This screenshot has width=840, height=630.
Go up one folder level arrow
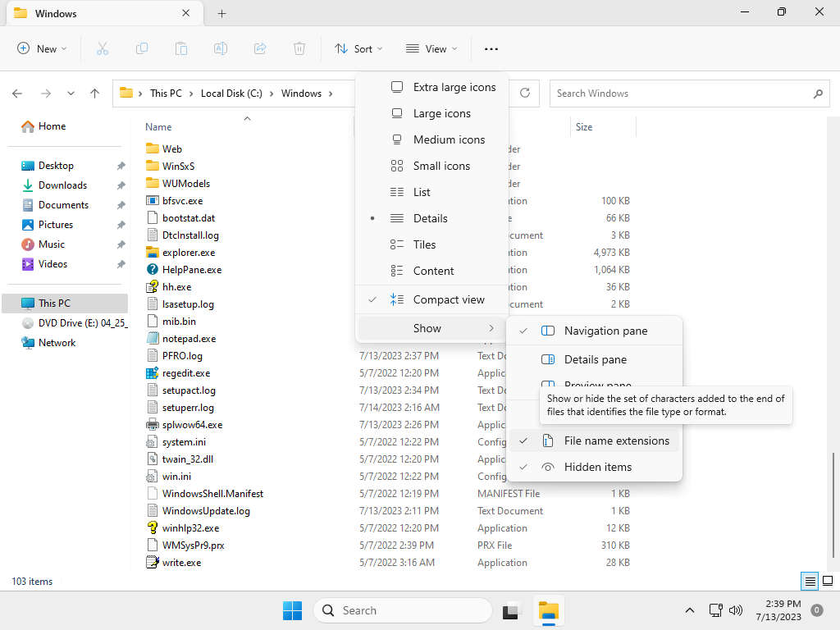(x=95, y=94)
